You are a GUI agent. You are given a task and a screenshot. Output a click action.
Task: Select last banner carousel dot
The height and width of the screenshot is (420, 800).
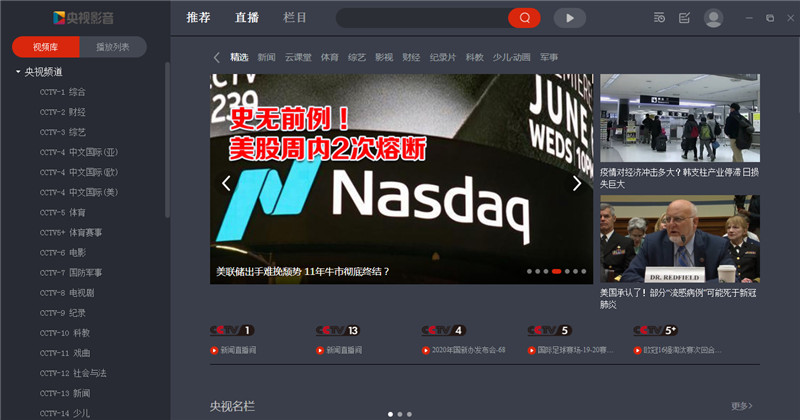(x=584, y=271)
